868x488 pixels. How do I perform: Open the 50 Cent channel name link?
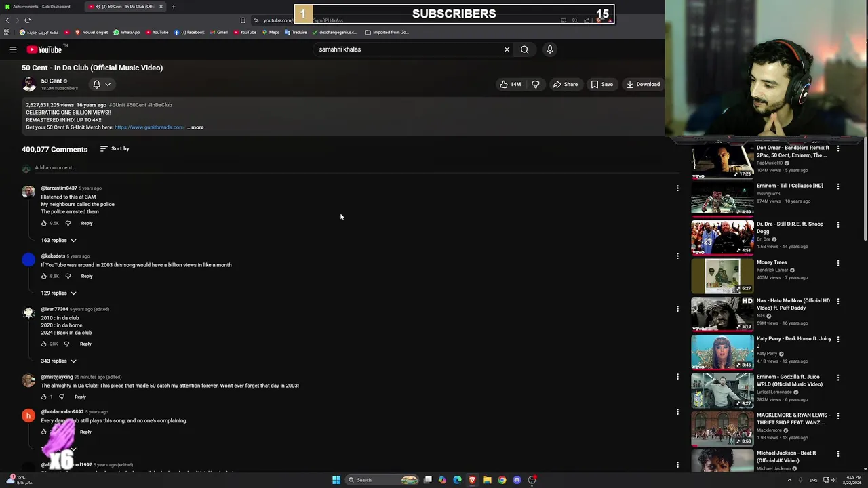(x=51, y=81)
